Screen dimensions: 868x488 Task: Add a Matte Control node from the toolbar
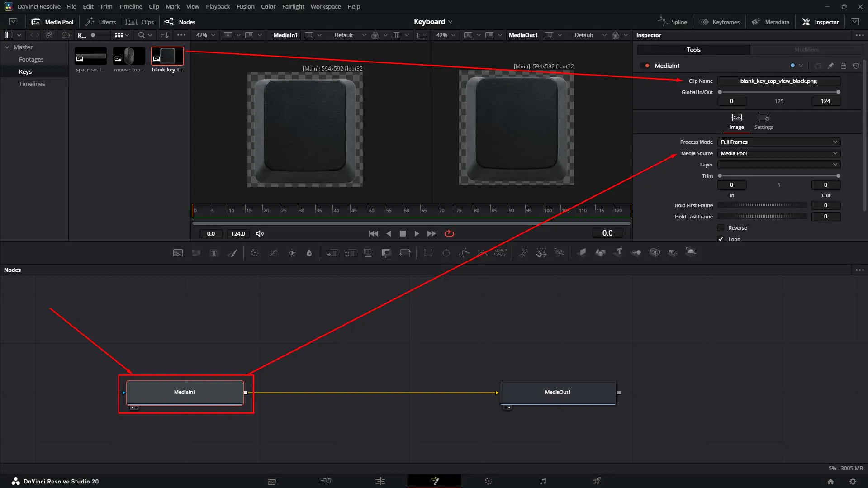pos(386,253)
